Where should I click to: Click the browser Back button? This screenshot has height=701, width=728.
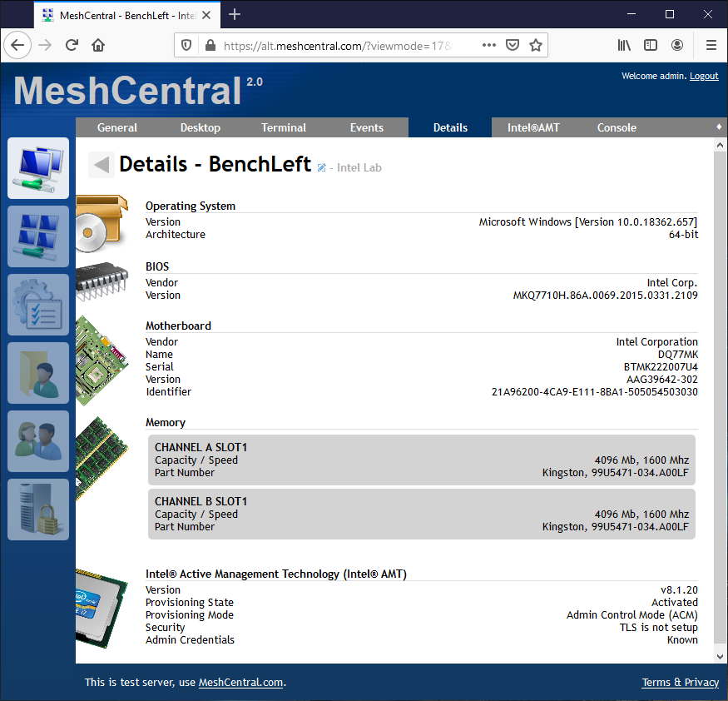[x=17, y=45]
